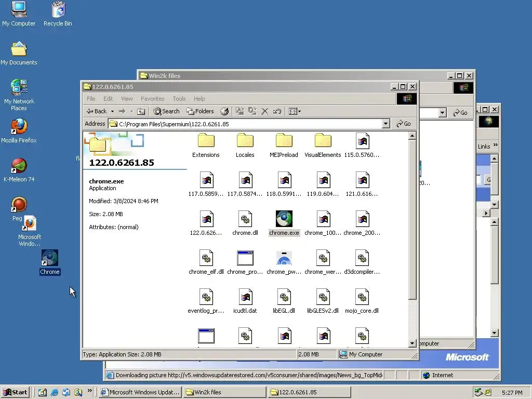The height and width of the screenshot is (399, 532).
Task: Select the 122.0.626... file
Action: pos(206,223)
